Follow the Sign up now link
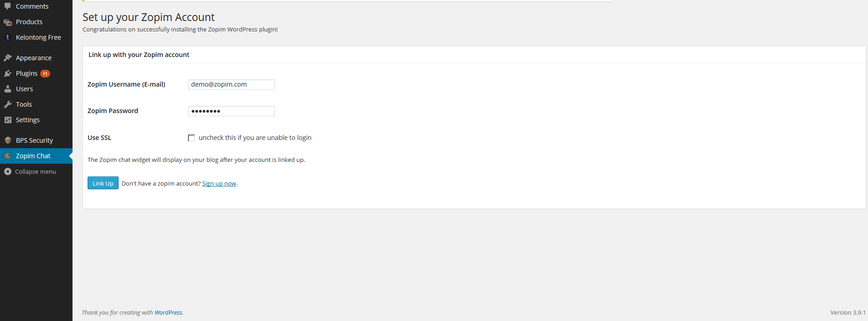This screenshot has height=321, width=868. (219, 183)
